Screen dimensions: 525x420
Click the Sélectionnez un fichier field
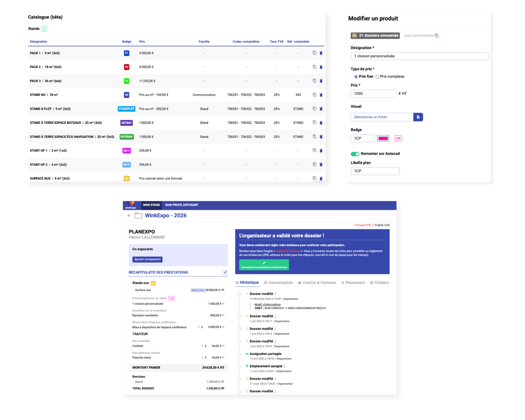(382, 117)
